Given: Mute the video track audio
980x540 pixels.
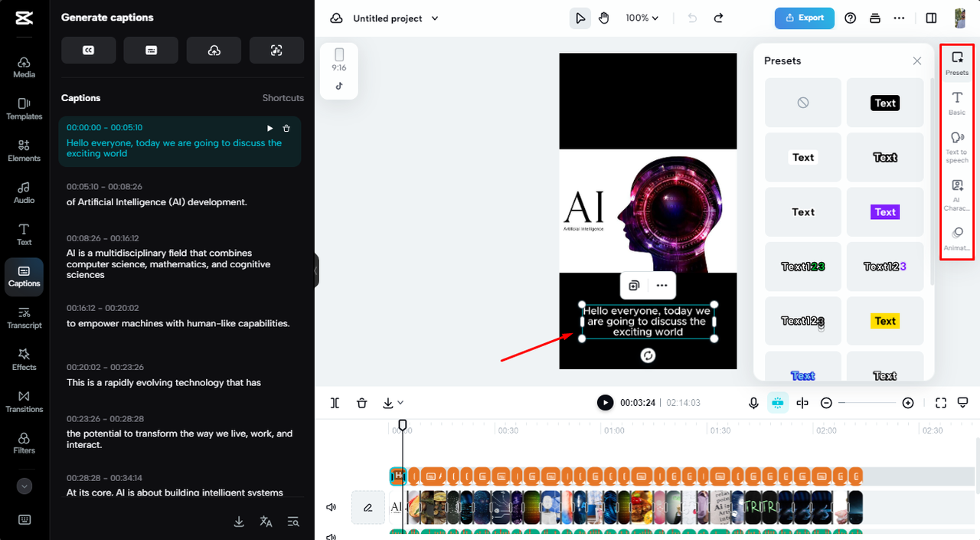Looking at the screenshot, I should 331,506.
